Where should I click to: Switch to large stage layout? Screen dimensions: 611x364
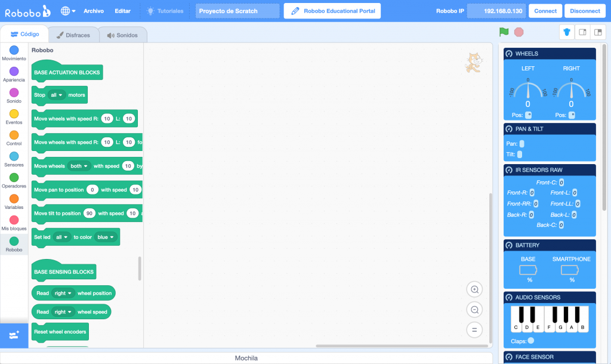[598, 32]
